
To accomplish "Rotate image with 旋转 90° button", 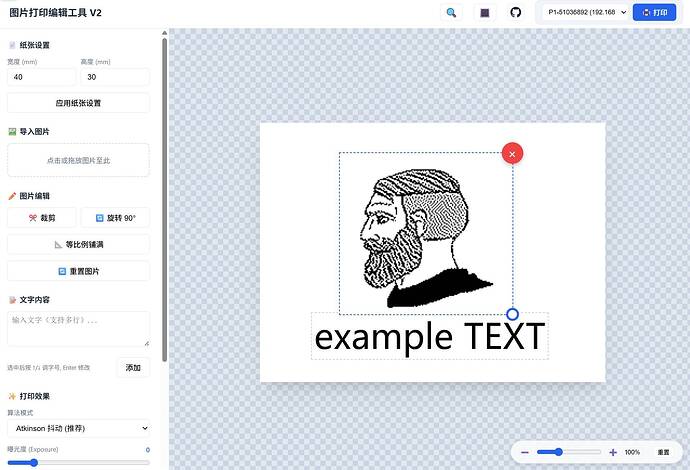I will [x=114, y=218].
